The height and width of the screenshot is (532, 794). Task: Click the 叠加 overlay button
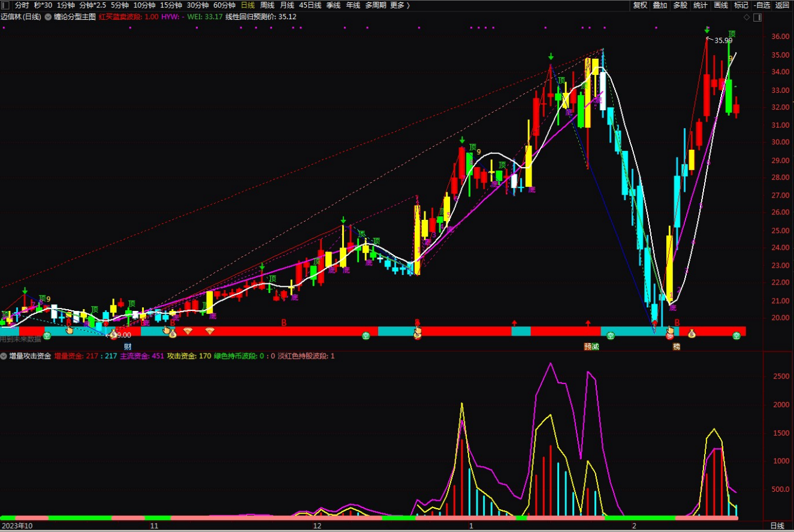(x=660, y=5)
